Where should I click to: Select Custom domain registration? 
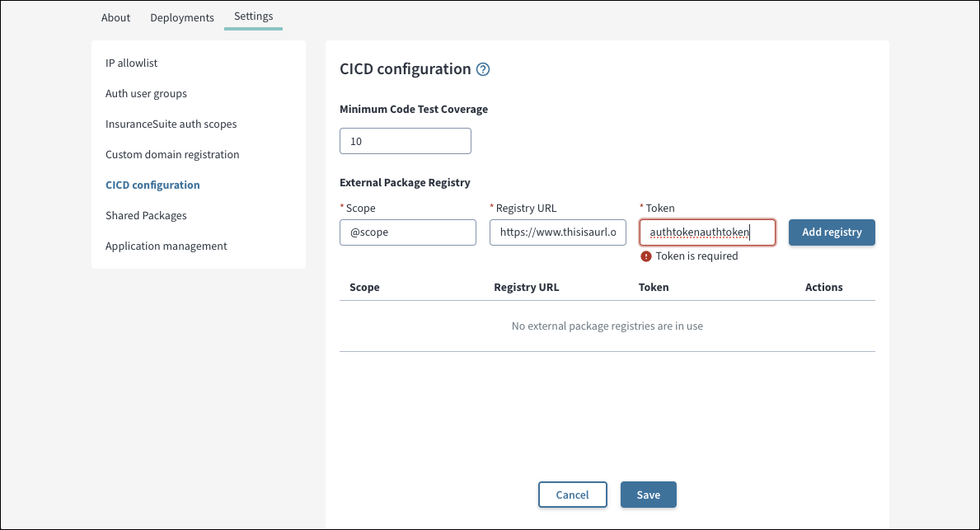[x=172, y=154]
